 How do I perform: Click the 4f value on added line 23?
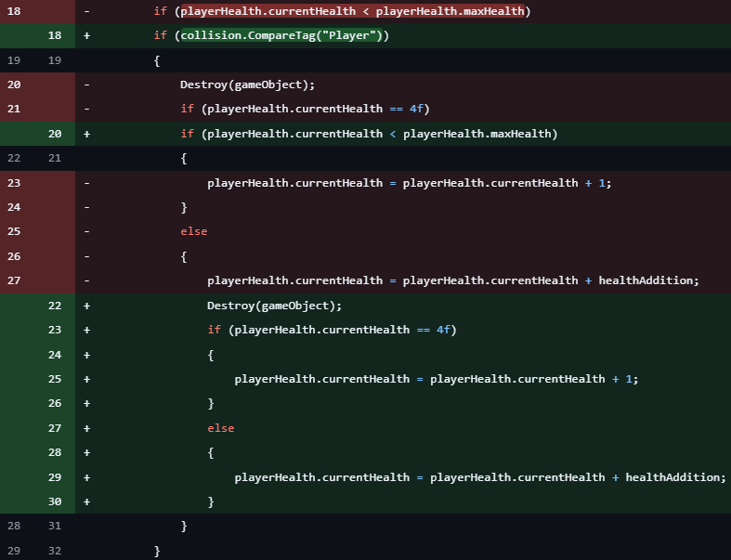[443, 330]
